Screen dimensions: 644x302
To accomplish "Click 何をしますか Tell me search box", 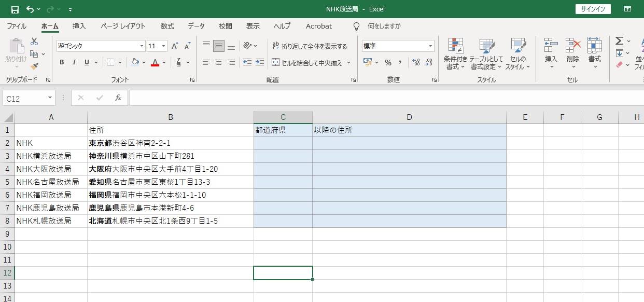I will [384, 26].
